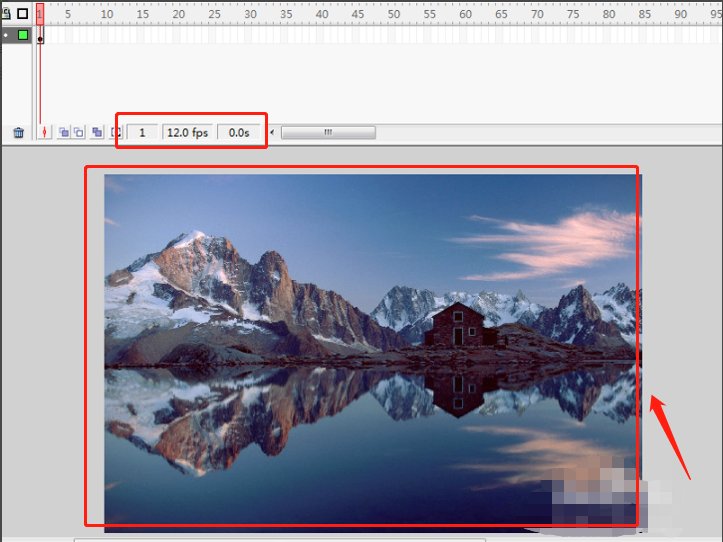Click frame 50 on the timeline ruler
Viewport: 723px width, 542px height.
[x=393, y=14]
